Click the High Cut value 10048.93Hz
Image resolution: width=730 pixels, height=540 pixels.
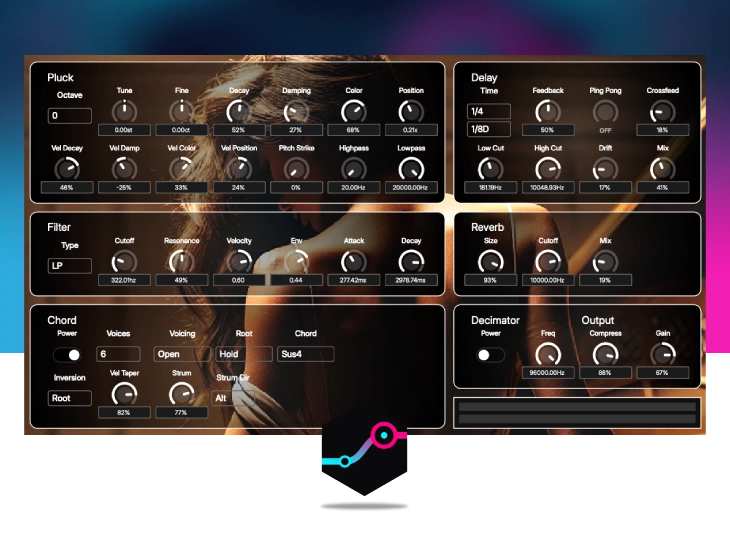click(x=548, y=188)
